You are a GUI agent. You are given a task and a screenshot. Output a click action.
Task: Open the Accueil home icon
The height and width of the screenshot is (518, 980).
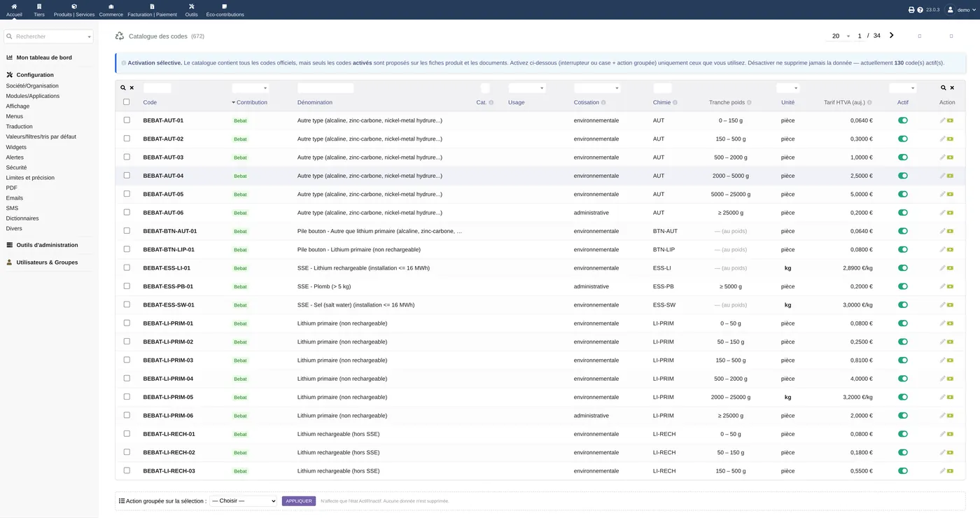pos(14,6)
